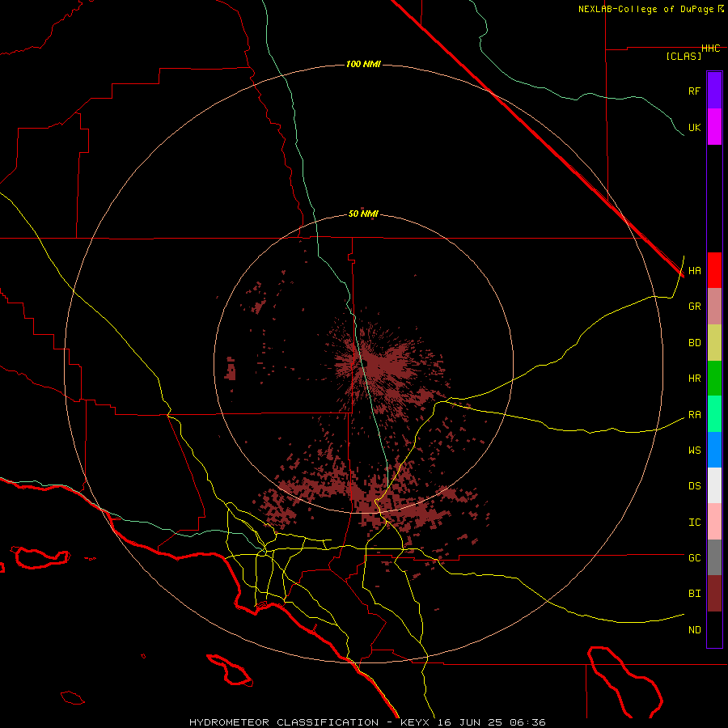Click the HR green legend swatch
Viewport: 728px width, 728px height.
[x=714, y=378]
